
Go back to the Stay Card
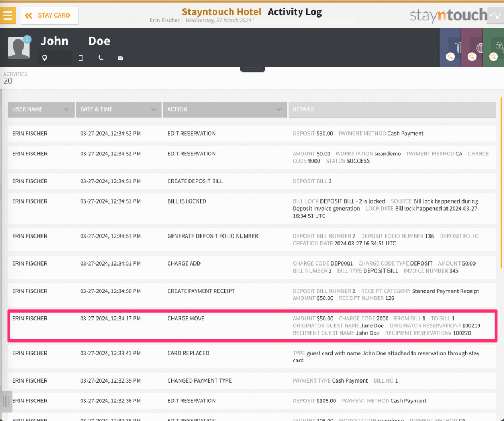49,15
